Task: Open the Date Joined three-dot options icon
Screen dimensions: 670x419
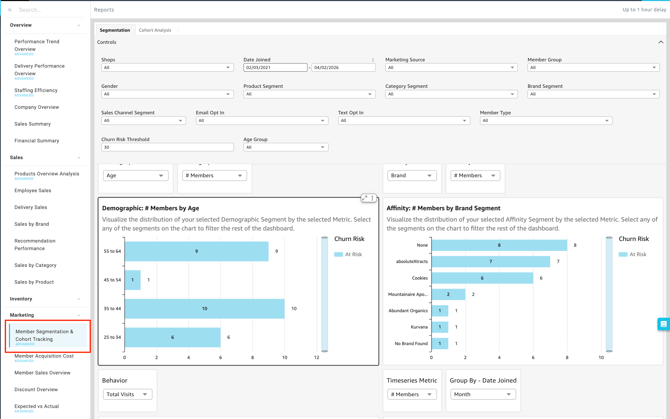Action: click(x=373, y=60)
